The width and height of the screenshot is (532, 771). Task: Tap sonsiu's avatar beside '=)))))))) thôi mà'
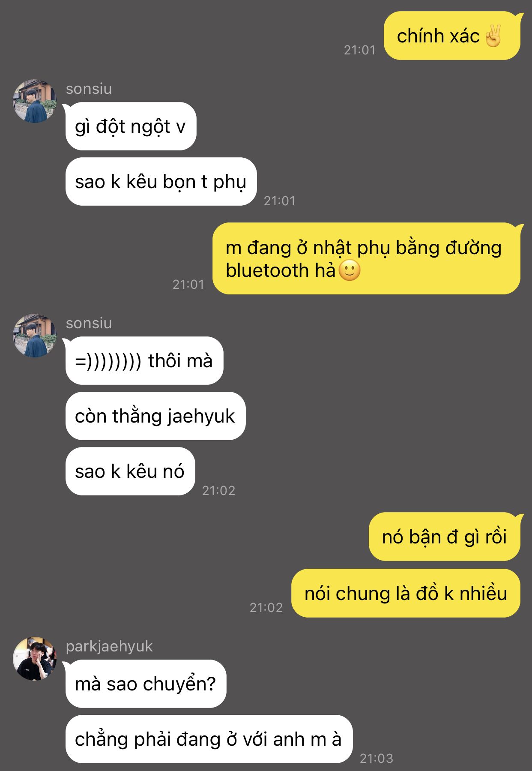pyautogui.click(x=35, y=336)
